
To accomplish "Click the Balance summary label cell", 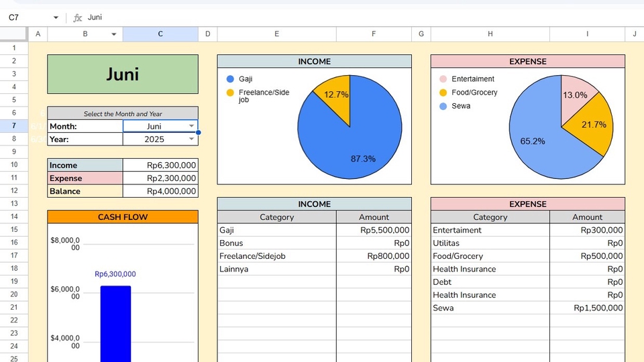I will [85, 191].
